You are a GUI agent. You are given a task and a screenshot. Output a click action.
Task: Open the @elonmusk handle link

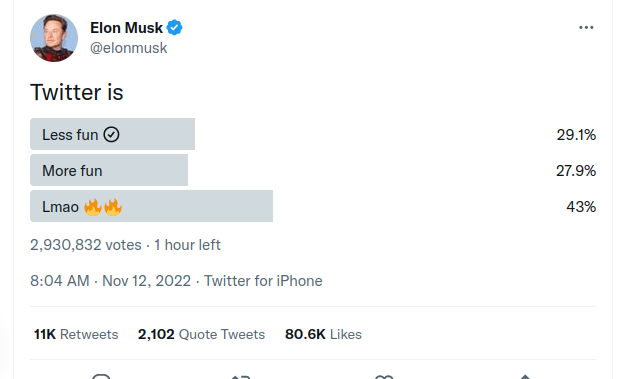point(128,48)
